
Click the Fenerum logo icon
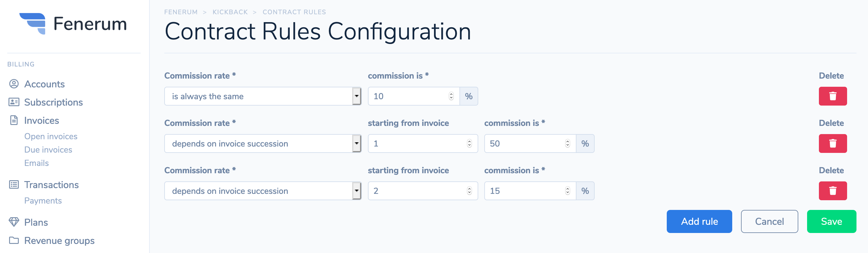coord(32,24)
